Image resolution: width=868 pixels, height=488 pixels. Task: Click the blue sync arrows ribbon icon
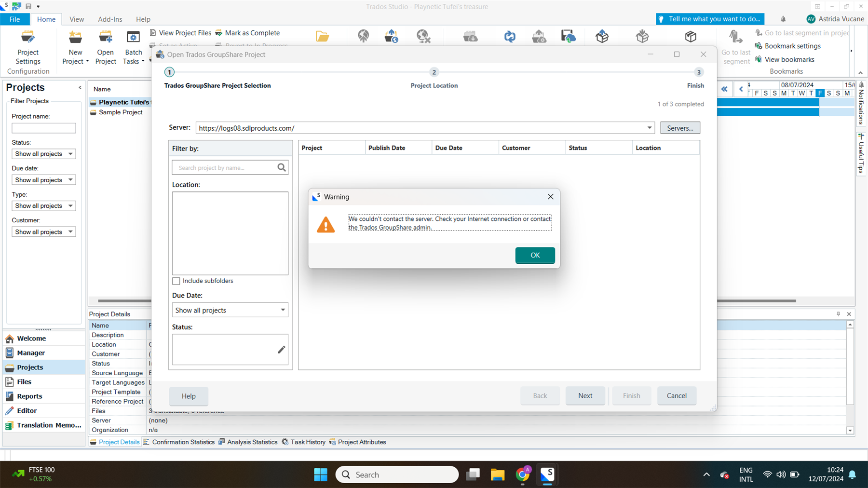(x=510, y=36)
